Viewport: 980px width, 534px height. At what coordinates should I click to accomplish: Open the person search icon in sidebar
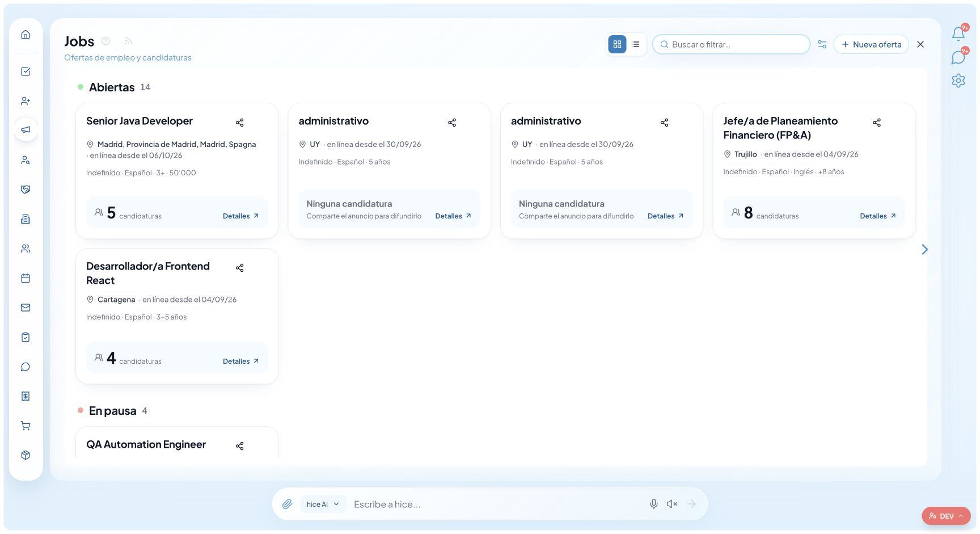(x=26, y=160)
